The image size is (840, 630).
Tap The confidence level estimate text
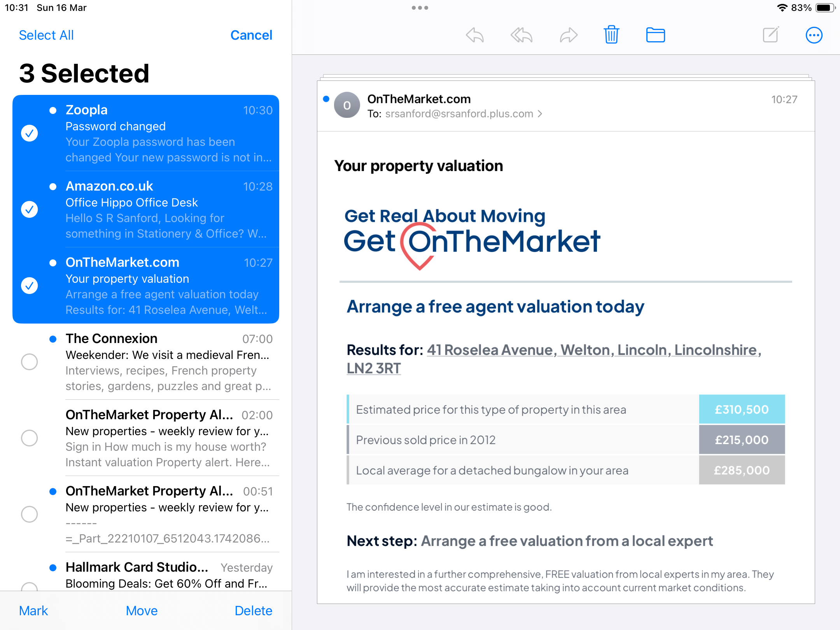(449, 507)
